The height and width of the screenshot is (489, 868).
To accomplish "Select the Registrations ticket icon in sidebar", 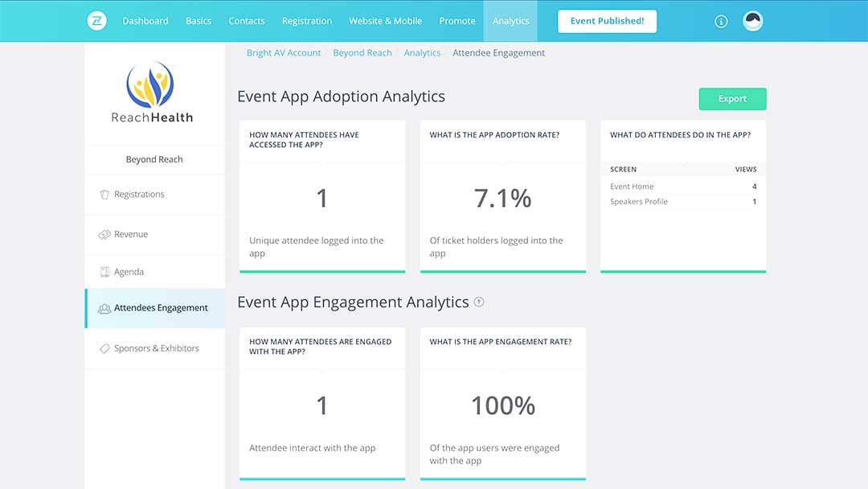I will [105, 194].
